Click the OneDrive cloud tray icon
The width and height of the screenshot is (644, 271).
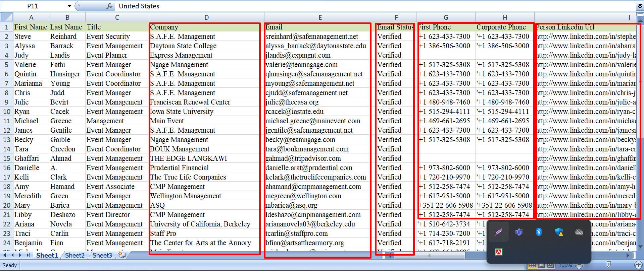coord(579,232)
